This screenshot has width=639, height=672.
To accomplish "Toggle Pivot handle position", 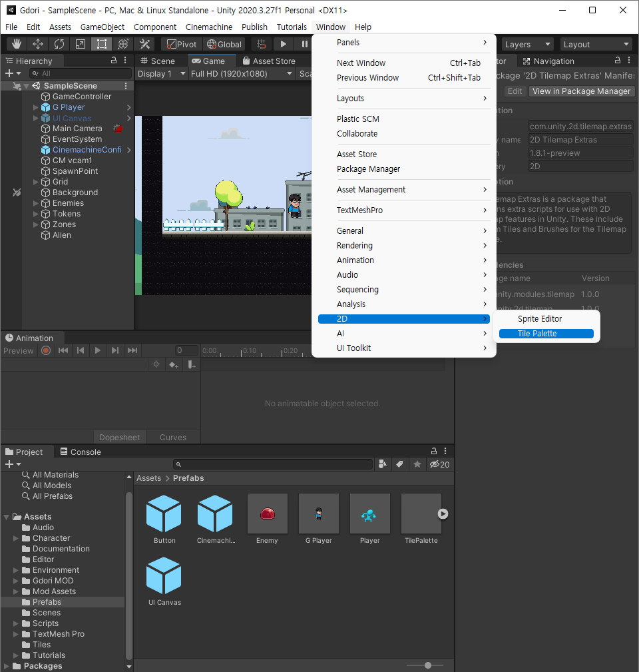I will 182,44.
